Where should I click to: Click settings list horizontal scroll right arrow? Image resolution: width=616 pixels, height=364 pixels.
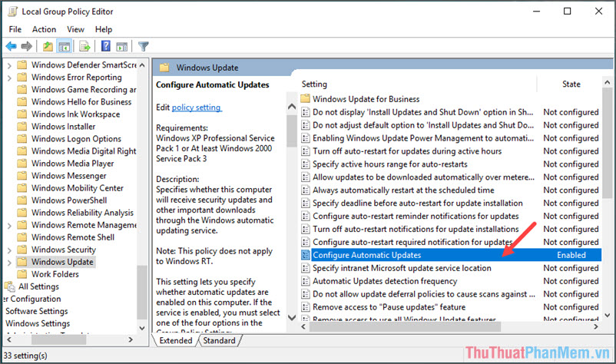(x=596, y=326)
